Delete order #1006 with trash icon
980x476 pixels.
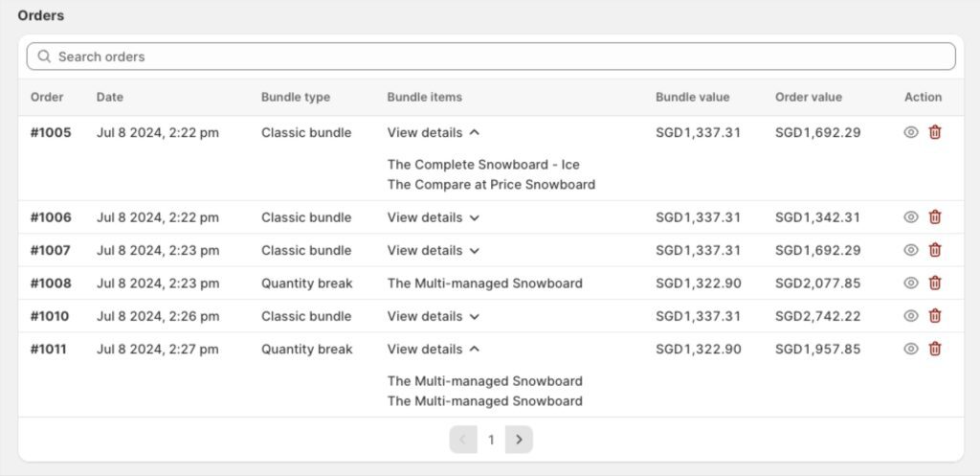pyautogui.click(x=935, y=217)
